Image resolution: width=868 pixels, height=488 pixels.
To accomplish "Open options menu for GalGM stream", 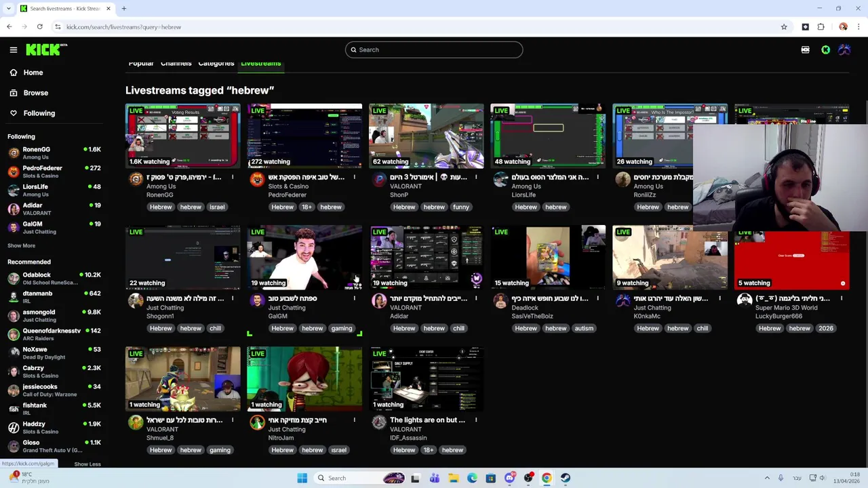I will (x=354, y=299).
